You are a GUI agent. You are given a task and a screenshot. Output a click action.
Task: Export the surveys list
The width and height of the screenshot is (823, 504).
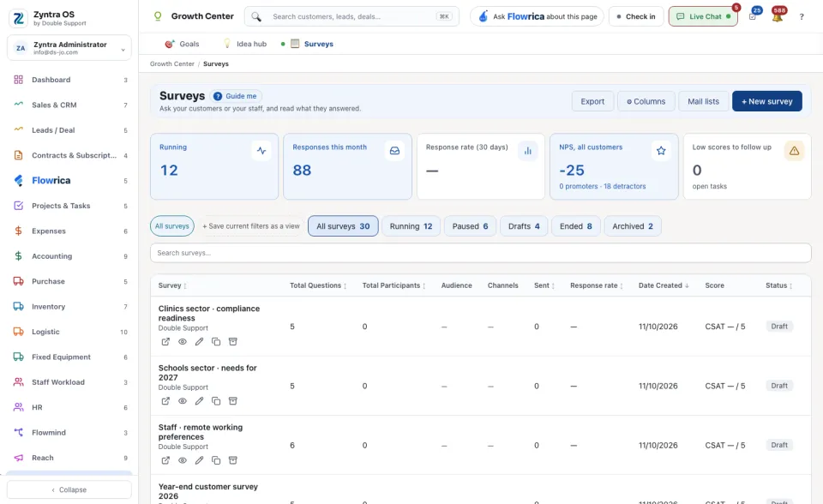(592, 101)
